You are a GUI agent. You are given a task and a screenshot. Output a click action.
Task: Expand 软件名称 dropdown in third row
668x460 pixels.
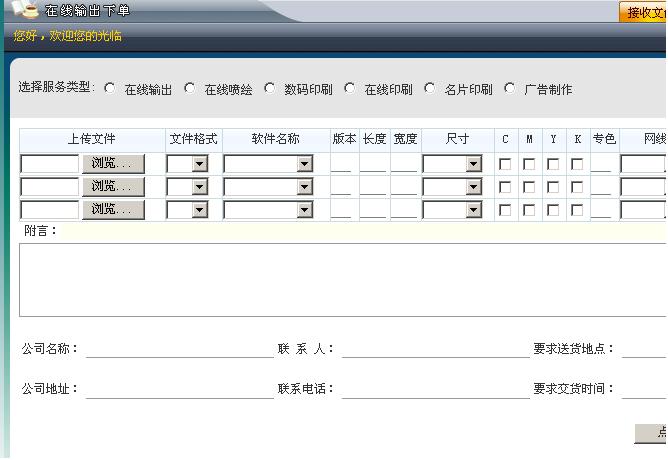[268, 210]
